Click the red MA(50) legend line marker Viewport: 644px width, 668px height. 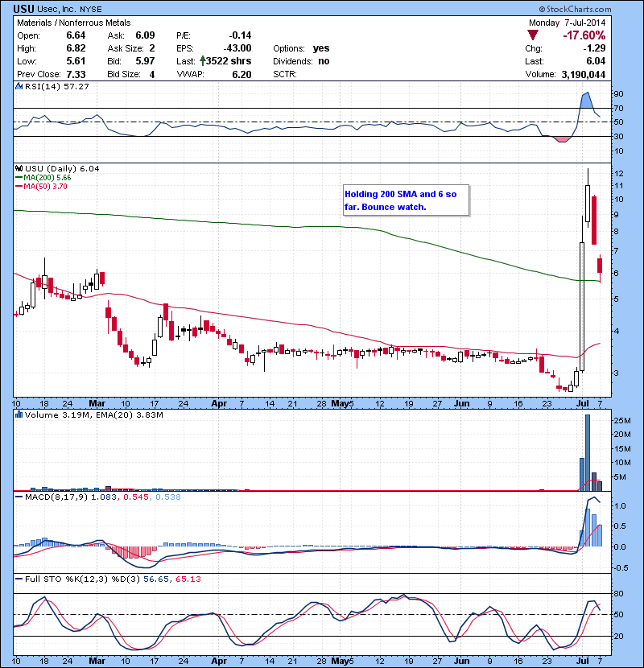19,187
